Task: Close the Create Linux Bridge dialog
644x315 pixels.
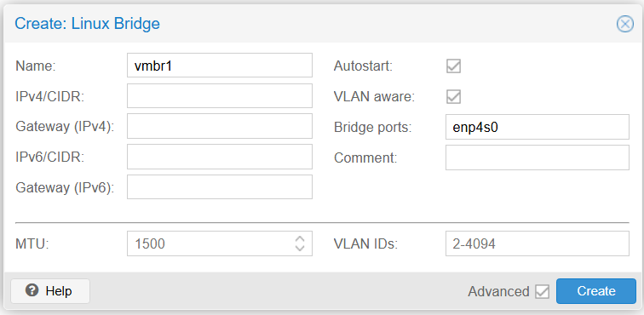Action: coord(625,24)
